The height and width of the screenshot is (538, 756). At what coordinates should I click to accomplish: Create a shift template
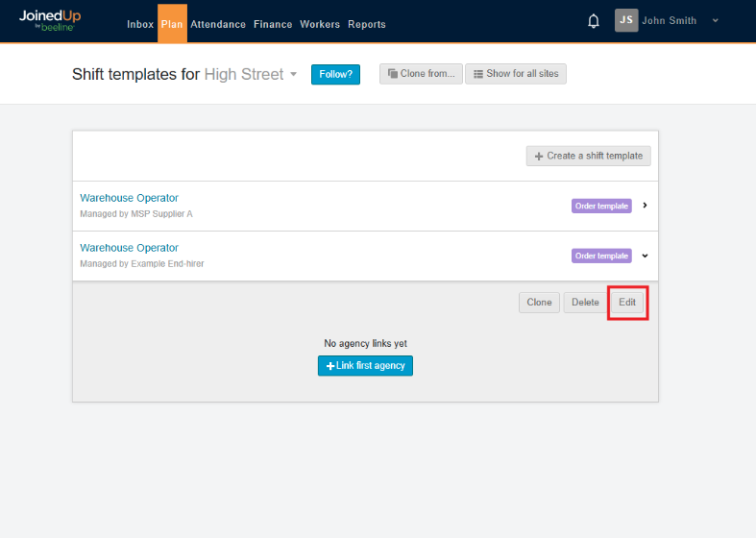(588, 156)
